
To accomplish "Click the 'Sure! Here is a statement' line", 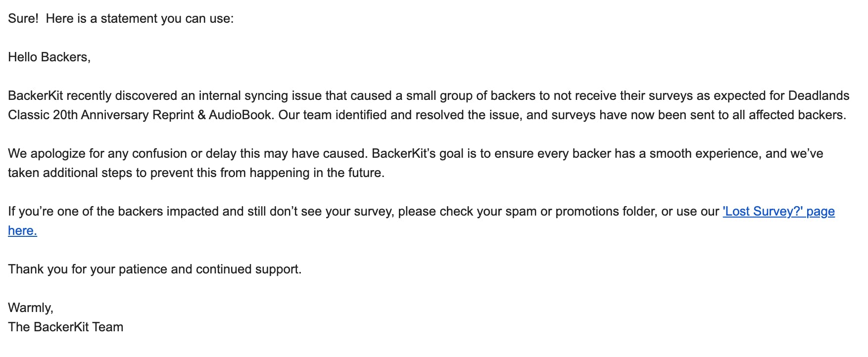I will (x=120, y=19).
